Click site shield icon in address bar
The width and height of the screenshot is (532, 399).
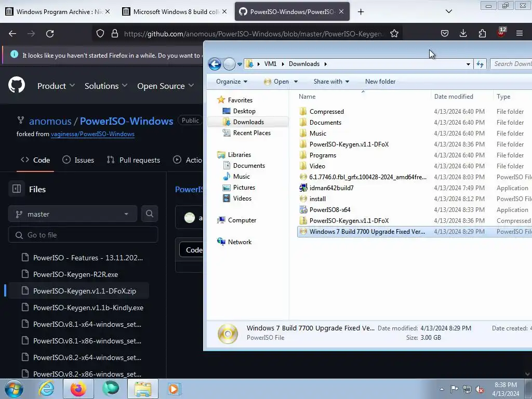(x=100, y=34)
